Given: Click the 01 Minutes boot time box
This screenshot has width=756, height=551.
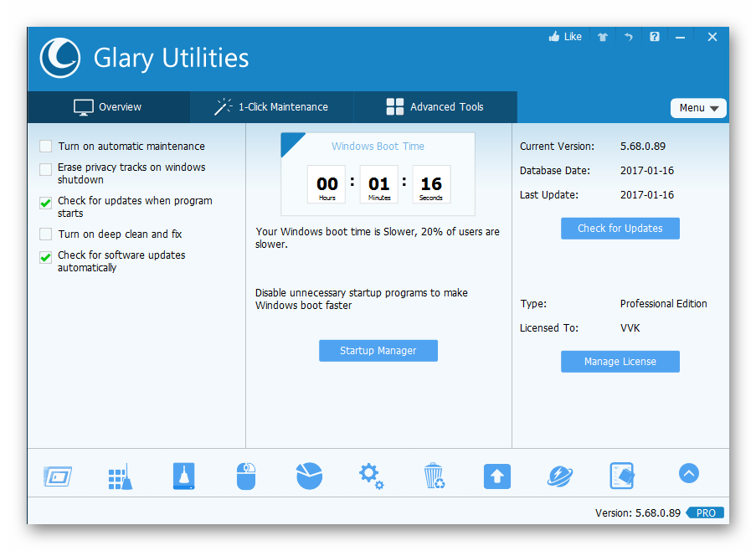Looking at the screenshot, I should click(379, 184).
